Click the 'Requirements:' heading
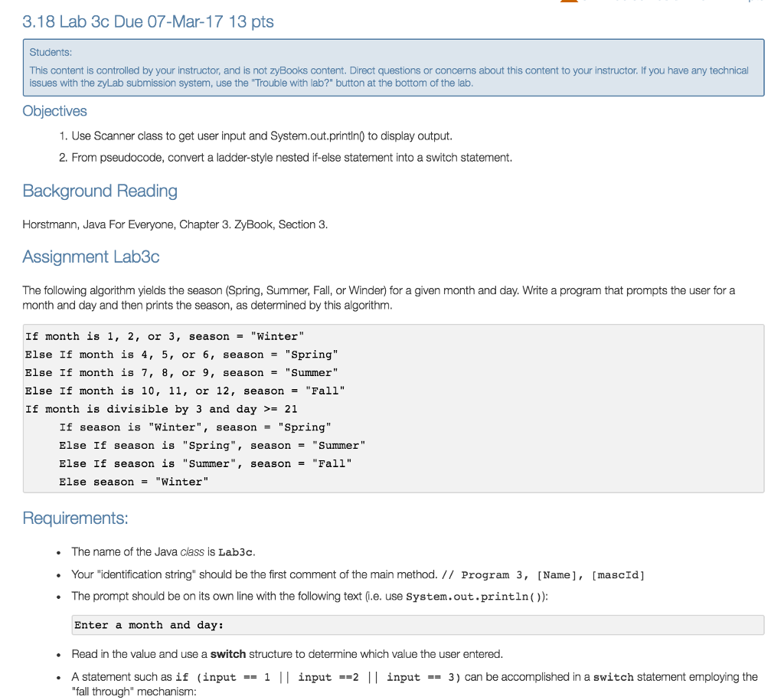 click(x=76, y=518)
